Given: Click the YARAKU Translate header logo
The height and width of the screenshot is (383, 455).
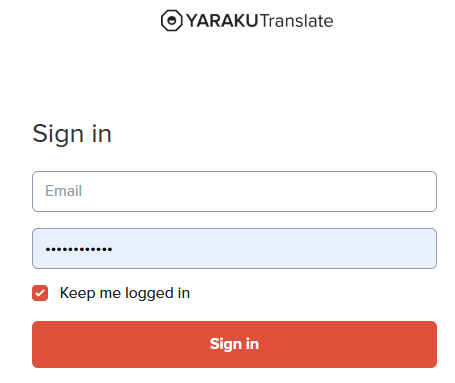Looking at the screenshot, I should click(x=247, y=21).
